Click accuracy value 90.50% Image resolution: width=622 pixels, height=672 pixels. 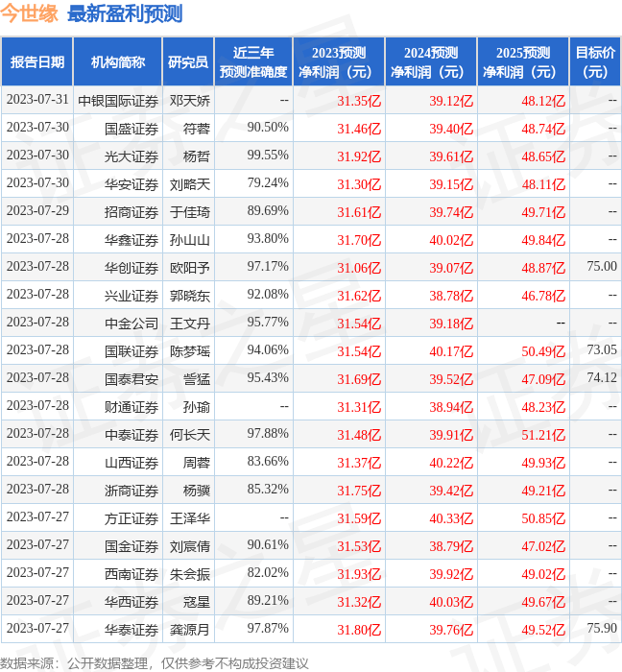(268, 128)
